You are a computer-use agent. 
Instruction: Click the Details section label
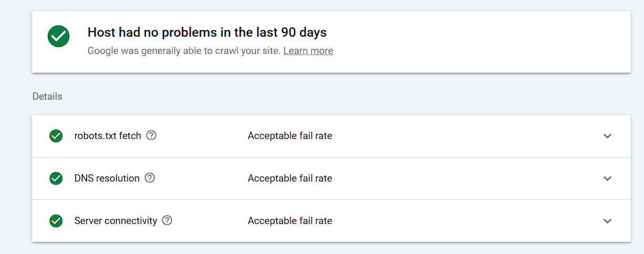tap(47, 97)
